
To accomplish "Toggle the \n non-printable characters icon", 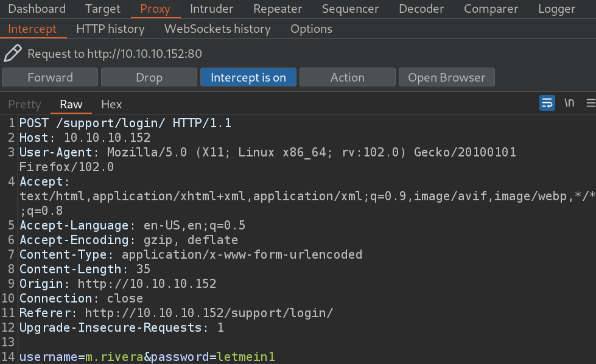I will click(569, 103).
